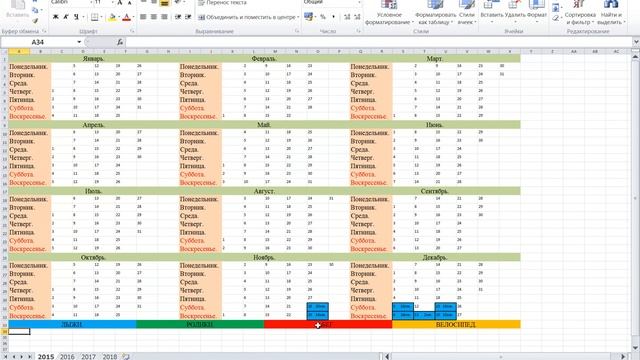Switch to the 2017 sheet tab
The width and height of the screenshot is (640, 360).
click(88, 356)
